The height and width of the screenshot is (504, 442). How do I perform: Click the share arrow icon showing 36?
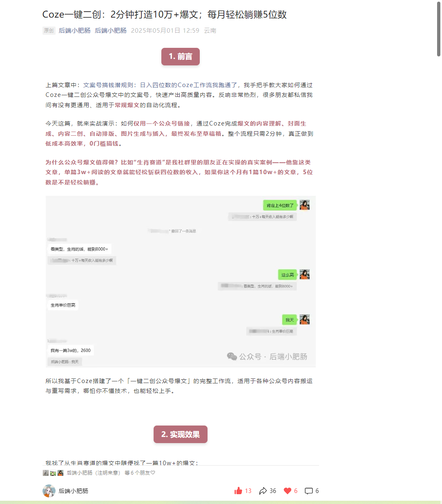(x=263, y=491)
